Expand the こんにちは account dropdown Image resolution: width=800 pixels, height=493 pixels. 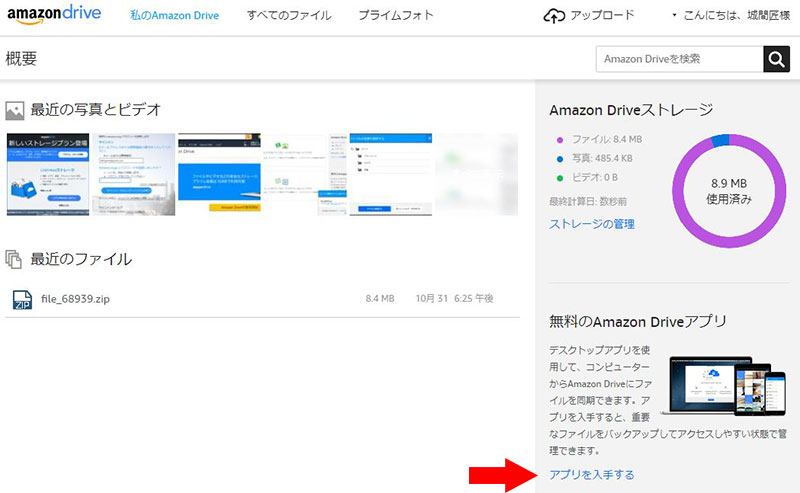tap(731, 15)
